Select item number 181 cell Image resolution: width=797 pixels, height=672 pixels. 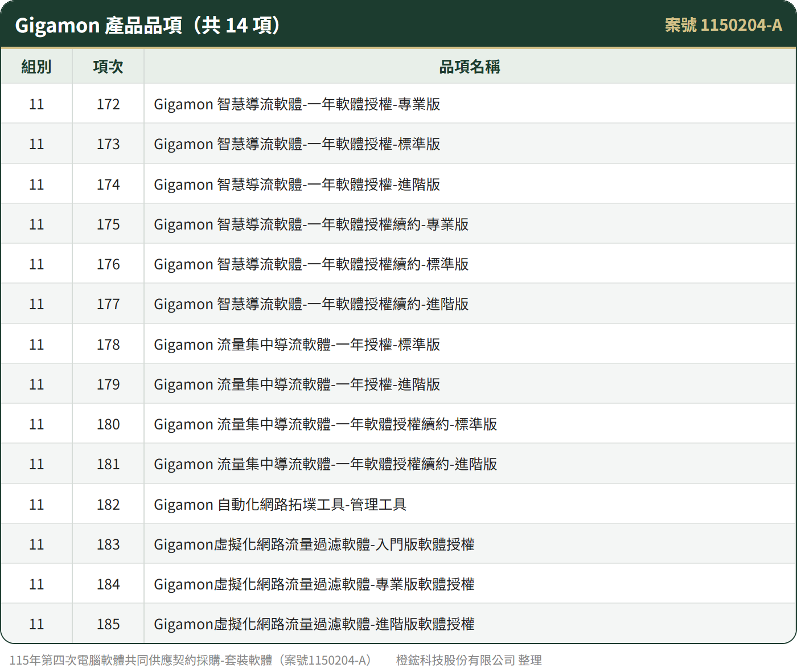point(108,464)
